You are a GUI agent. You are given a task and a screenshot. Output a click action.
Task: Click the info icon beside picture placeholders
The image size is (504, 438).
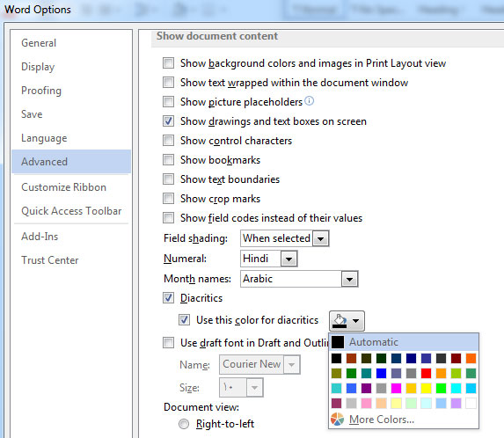[310, 101]
